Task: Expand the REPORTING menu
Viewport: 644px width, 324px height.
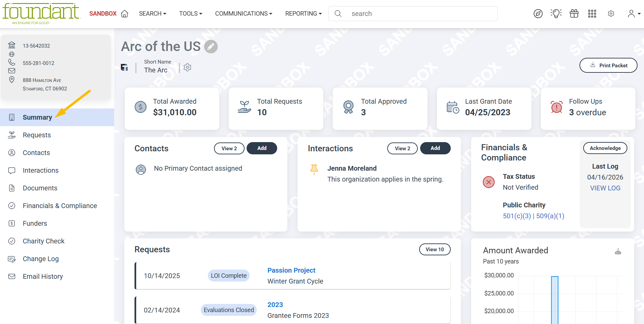Action: coord(304,14)
